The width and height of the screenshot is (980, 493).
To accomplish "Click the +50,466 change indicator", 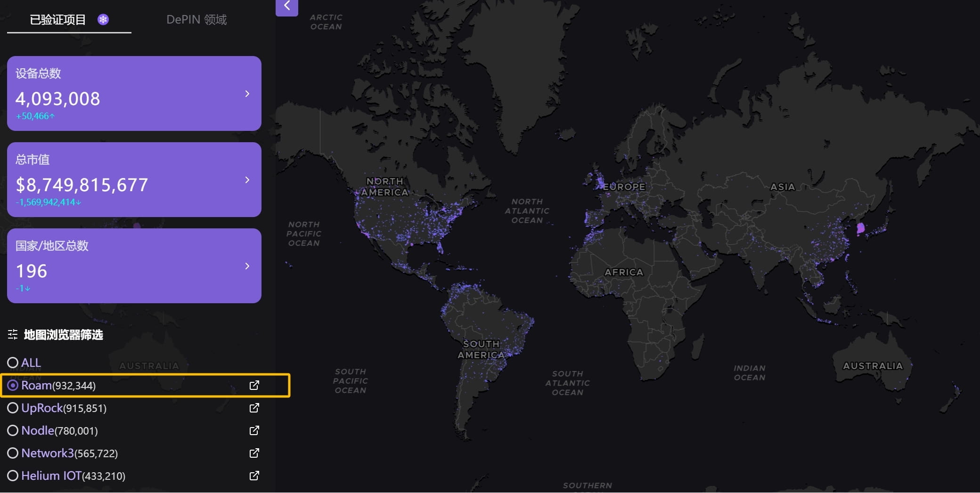I will 35,116.
